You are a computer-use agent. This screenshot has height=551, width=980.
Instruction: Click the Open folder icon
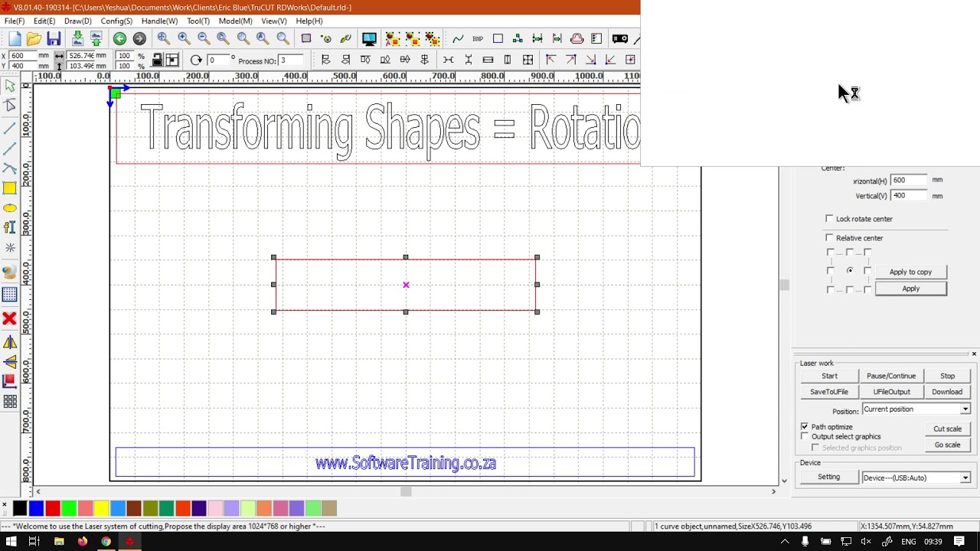click(x=34, y=39)
